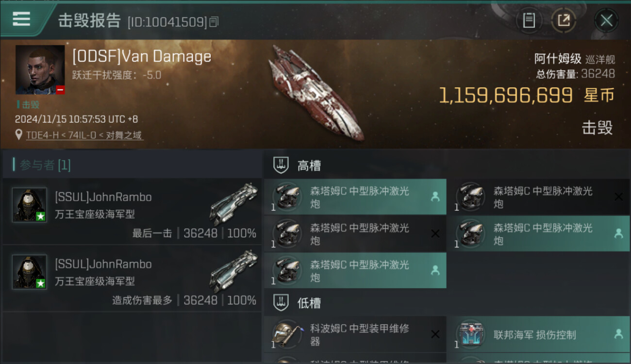
Task: Open Van Damage's pilot portrait
Action: point(40,69)
